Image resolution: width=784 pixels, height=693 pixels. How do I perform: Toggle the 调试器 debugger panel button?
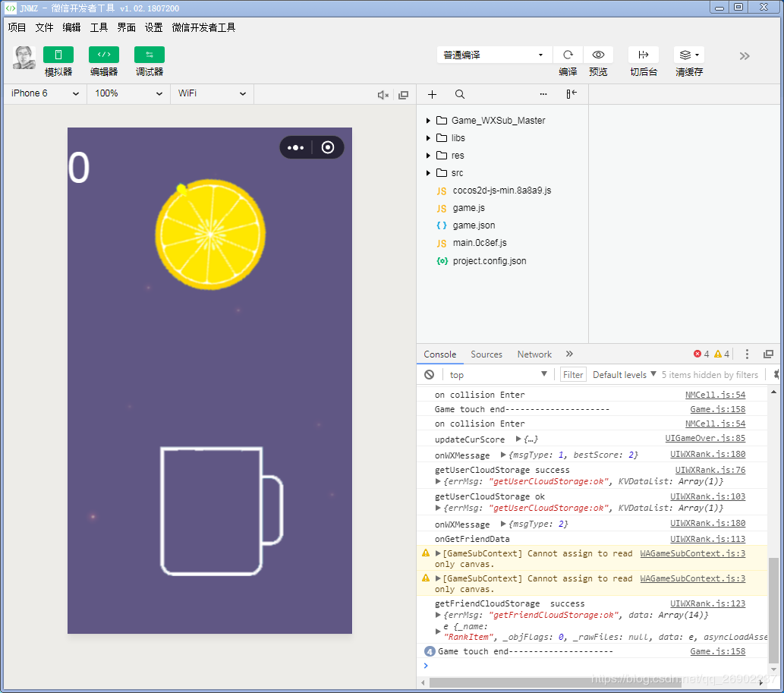150,55
